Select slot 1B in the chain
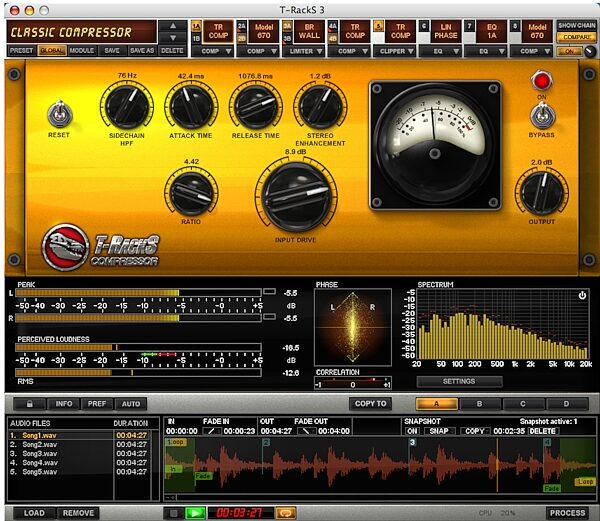 point(196,38)
